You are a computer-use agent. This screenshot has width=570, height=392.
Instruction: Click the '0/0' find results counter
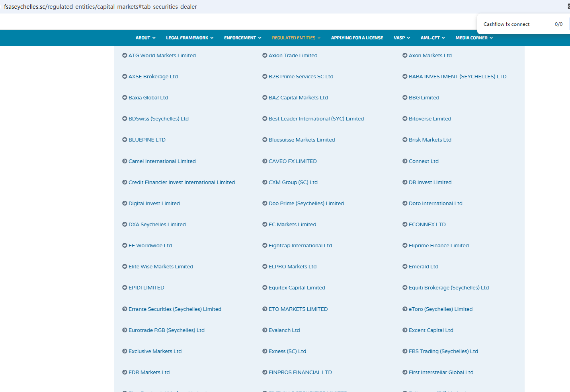coord(559,24)
